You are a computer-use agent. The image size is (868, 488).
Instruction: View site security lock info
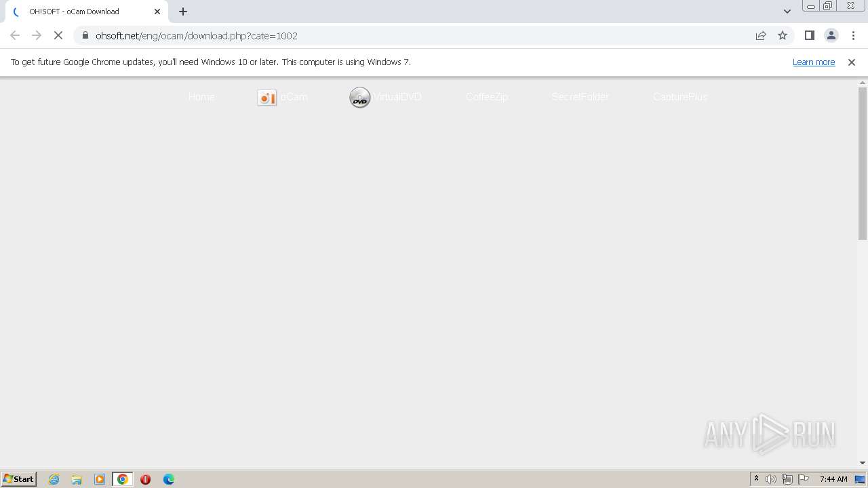(85, 36)
